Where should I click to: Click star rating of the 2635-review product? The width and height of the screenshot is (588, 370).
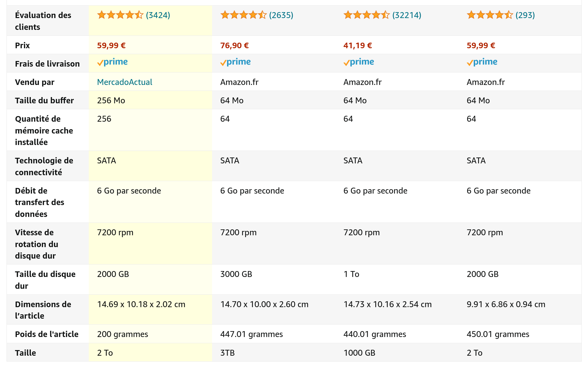(x=244, y=15)
